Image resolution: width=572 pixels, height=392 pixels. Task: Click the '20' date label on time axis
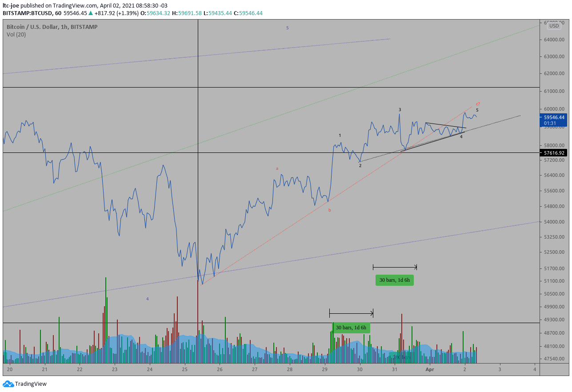[x=10, y=369]
